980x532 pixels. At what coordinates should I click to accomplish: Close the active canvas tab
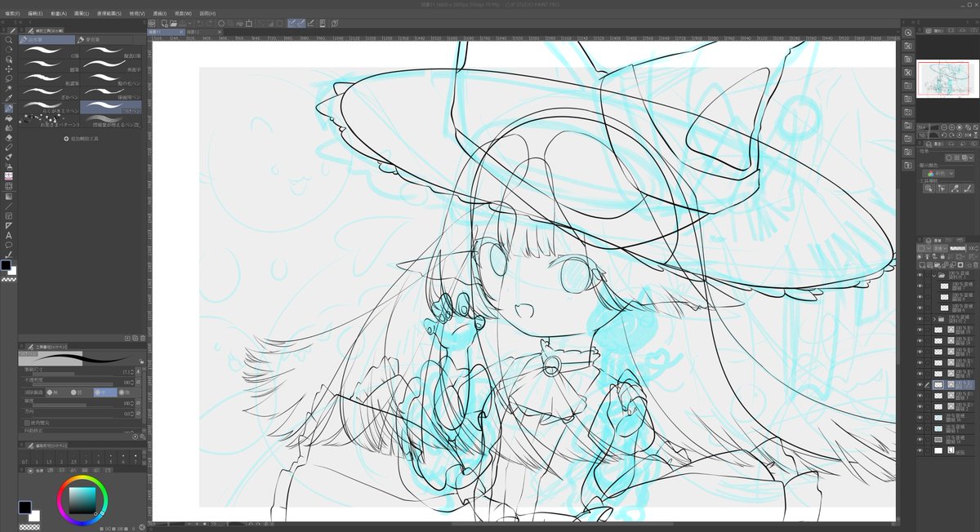(181, 32)
